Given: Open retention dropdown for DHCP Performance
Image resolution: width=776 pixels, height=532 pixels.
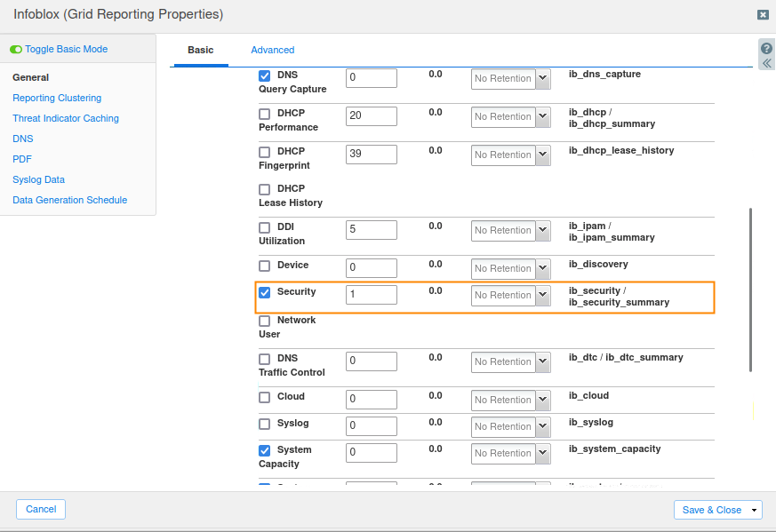Looking at the screenshot, I should 543,116.
